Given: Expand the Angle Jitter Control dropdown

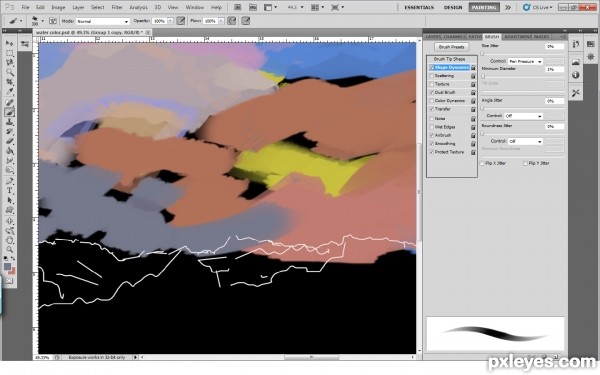Looking at the screenshot, I should (x=523, y=116).
